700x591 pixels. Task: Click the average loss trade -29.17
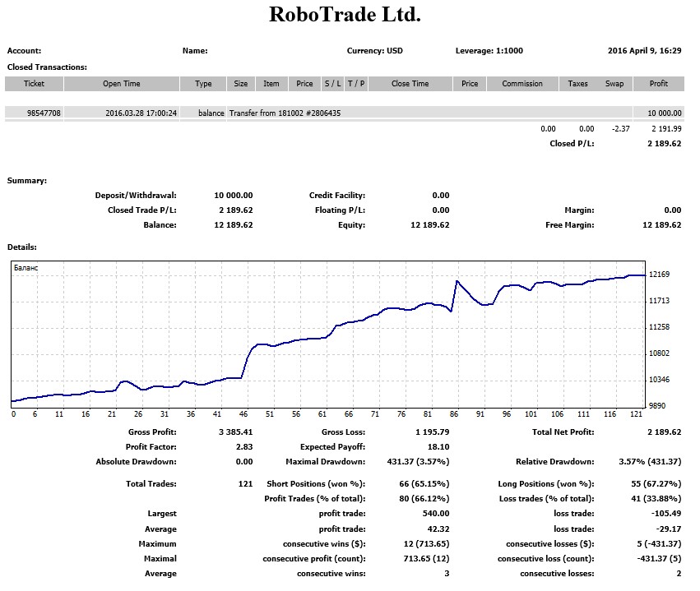click(x=669, y=529)
